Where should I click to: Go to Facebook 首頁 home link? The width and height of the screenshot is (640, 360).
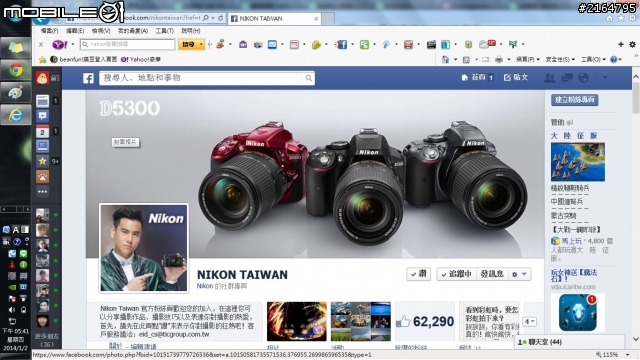(x=477, y=78)
